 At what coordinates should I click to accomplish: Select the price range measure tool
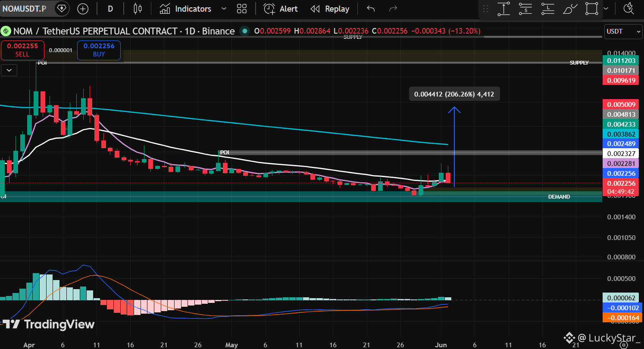(x=503, y=9)
